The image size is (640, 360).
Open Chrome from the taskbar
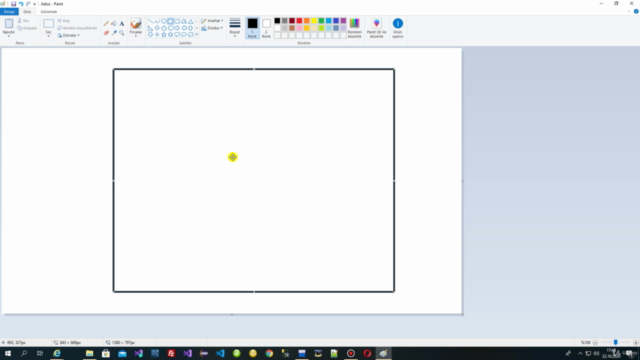[x=269, y=353]
